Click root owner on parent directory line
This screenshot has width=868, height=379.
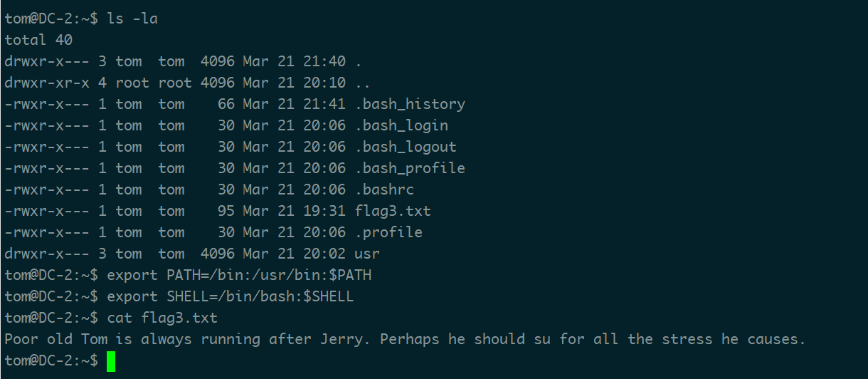[132, 83]
